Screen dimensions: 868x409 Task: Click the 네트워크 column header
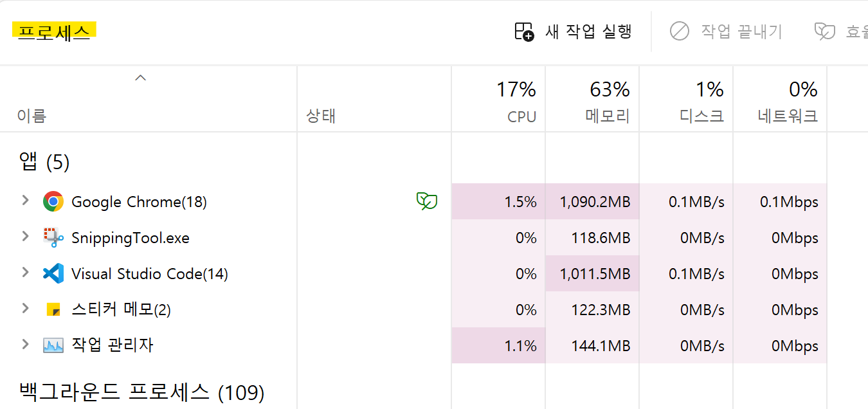(780, 100)
